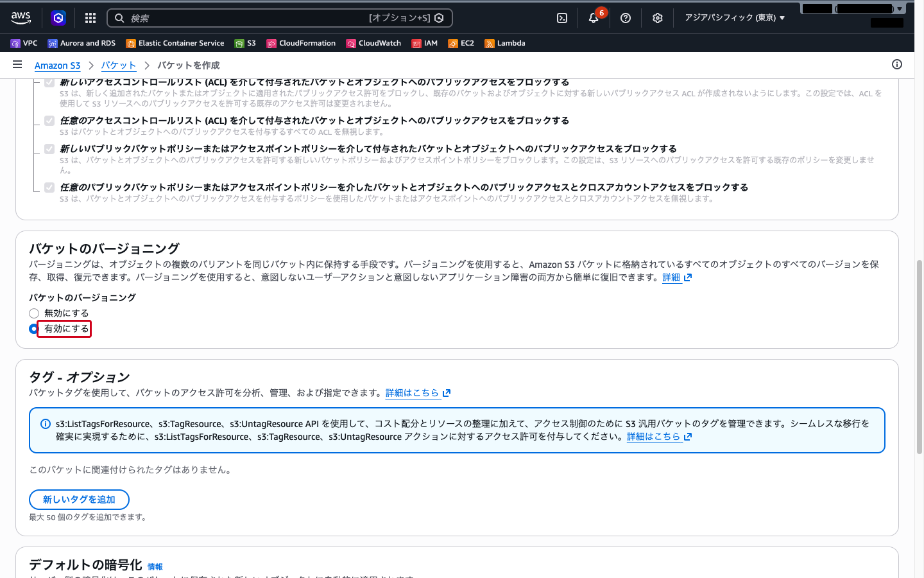The height and width of the screenshot is (578, 924).
Task: Click the バケットのバージョニング section heading
Action: pos(104,249)
